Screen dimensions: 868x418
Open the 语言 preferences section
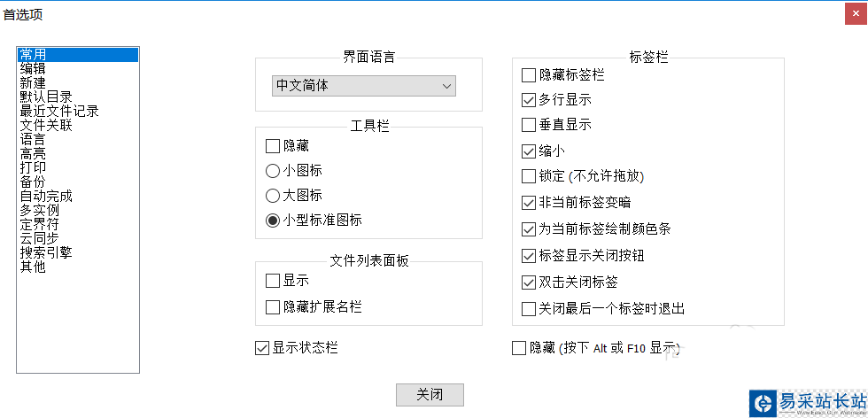pyautogui.click(x=33, y=139)
